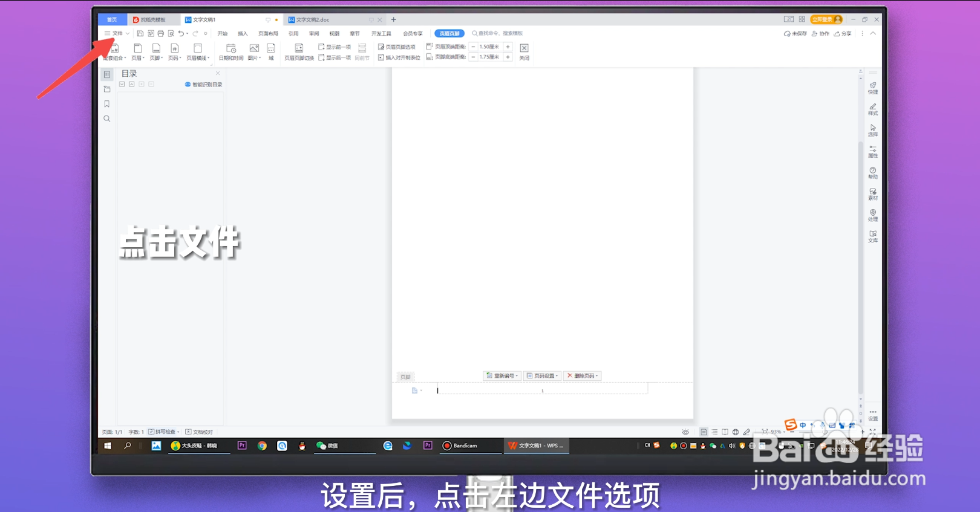
Task: Click 插入对齐制表位
Action: pyautogui.click(x=399, y=57)
